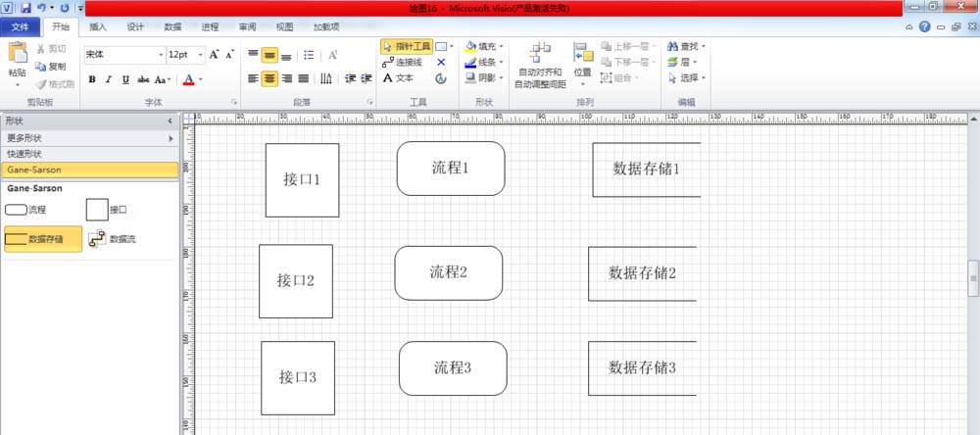Toggle underline formatting

[x=125, y=79]
